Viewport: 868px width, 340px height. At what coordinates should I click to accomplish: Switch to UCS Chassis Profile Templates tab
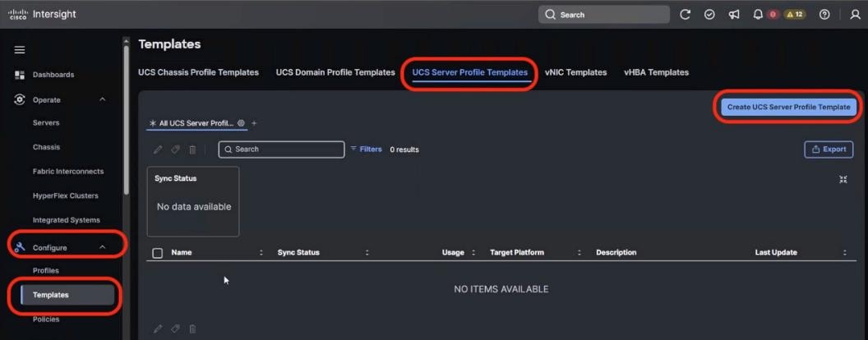point(198,72)
